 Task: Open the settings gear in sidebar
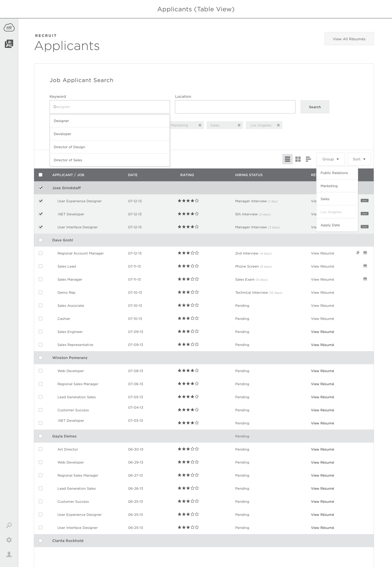[9, 540]
